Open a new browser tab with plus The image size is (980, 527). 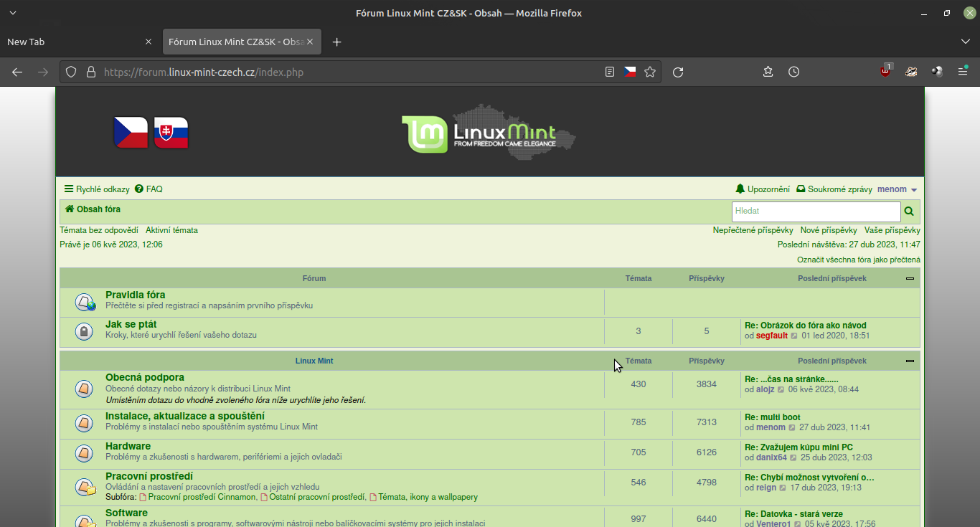coord(337,42)
